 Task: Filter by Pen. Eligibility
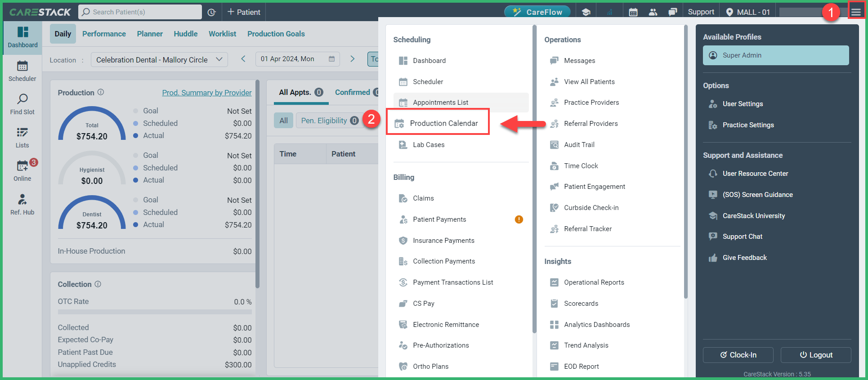(x=330, y=121)
